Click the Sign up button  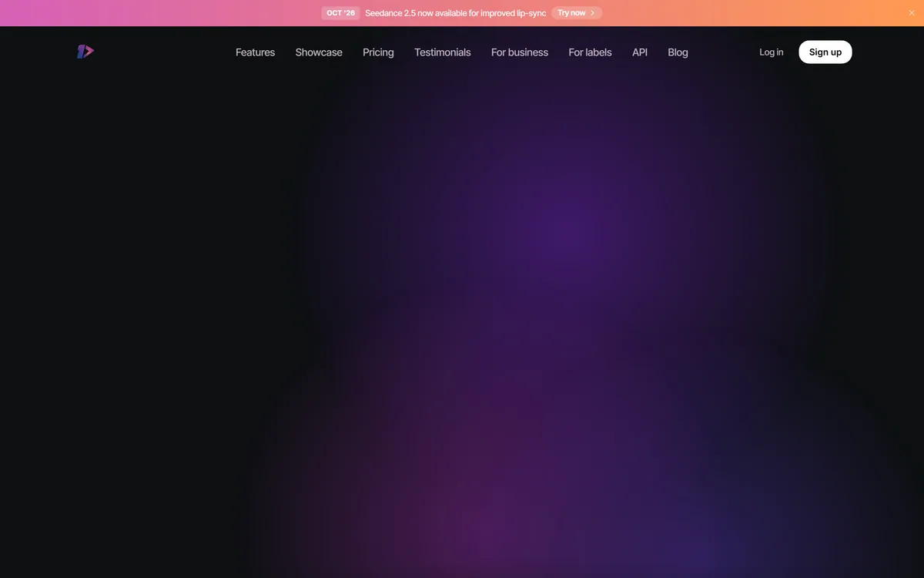(x=825, y=52)
